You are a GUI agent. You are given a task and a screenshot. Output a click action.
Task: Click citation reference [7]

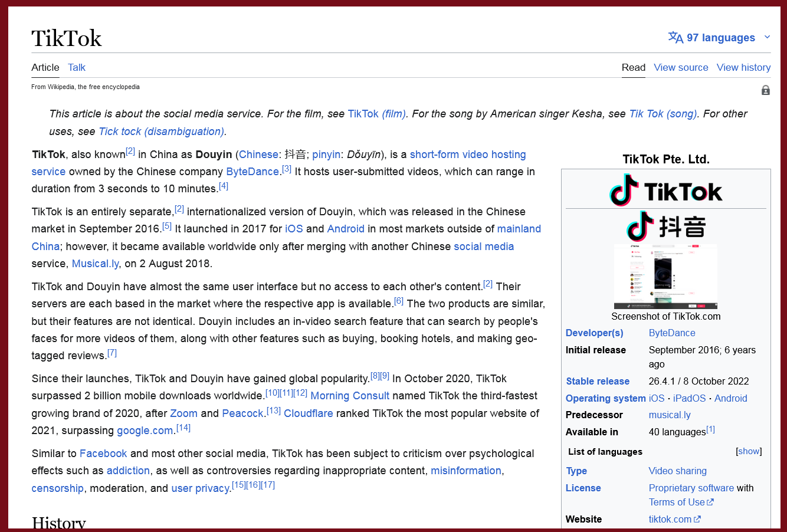(x=112, y=353)
